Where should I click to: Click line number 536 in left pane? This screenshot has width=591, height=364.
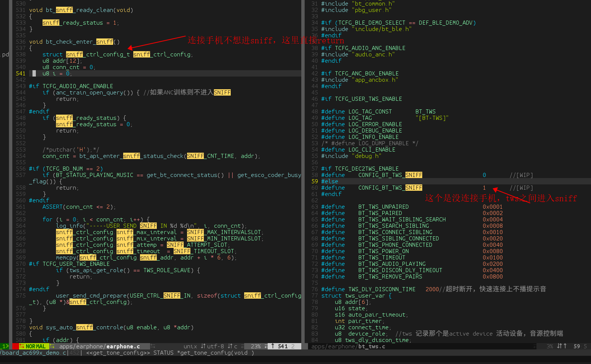coord(21,42)
